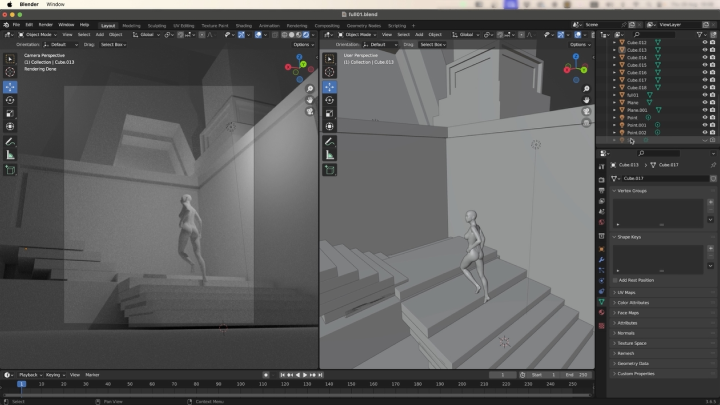Pick the Annotate tool in right viewport
Image resolution: width=720 pixels, height=405 pixels.
point(329,141)
